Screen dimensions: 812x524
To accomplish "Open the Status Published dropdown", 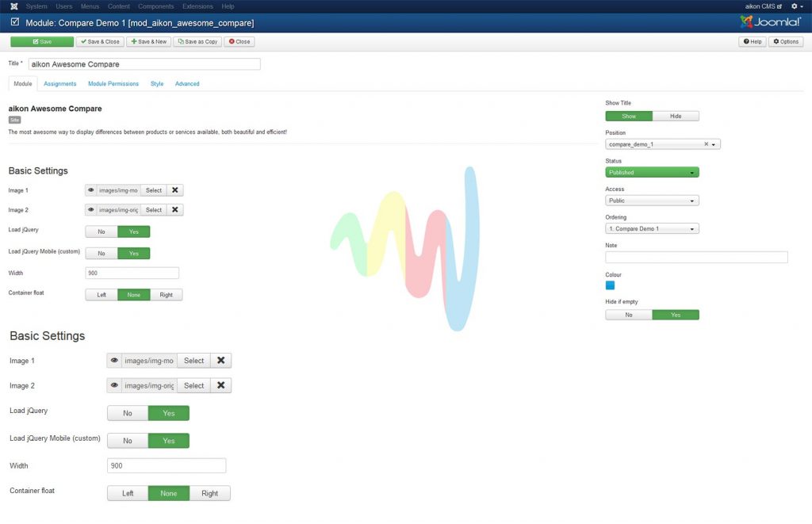I will [x=652, y=173].
